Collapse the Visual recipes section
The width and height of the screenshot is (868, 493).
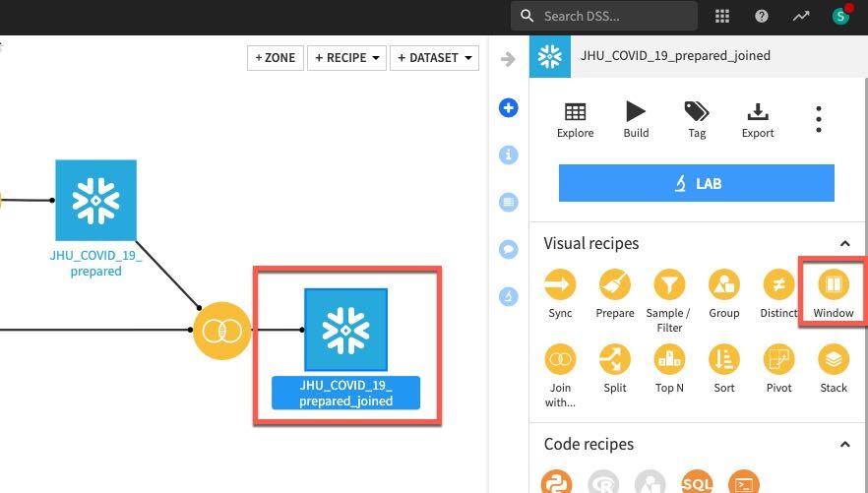point(844,243)
